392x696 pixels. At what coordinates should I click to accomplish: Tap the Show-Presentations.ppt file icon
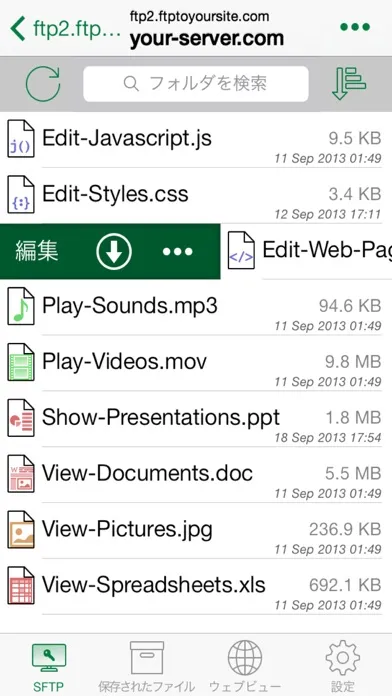(x=21, y=418)
